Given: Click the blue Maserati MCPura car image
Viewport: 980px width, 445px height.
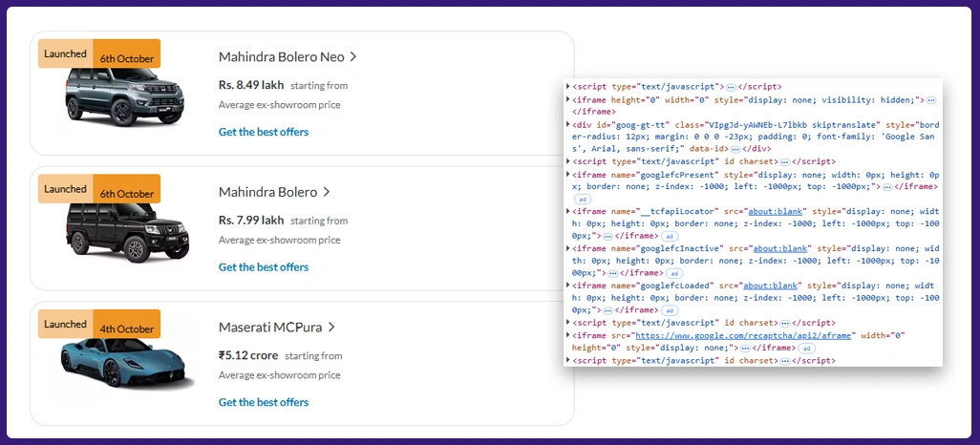Looking at the screenshot, I should click(120, 363).
